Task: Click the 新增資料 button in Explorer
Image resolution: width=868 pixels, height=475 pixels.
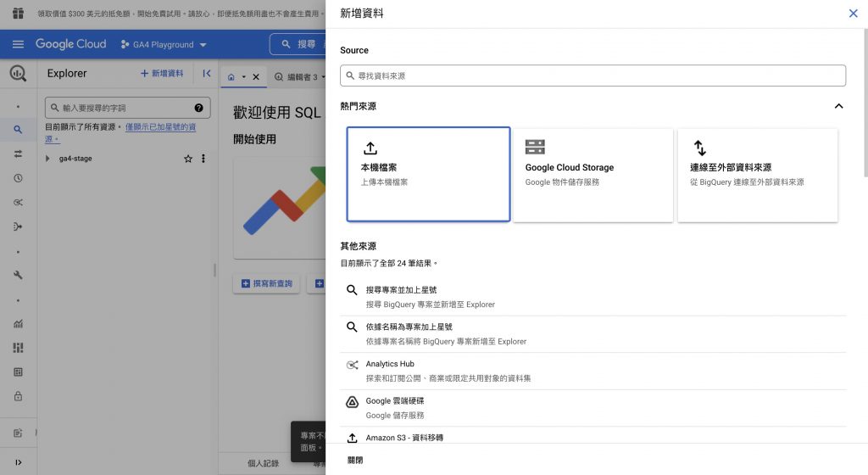Action: click(162, 73)
